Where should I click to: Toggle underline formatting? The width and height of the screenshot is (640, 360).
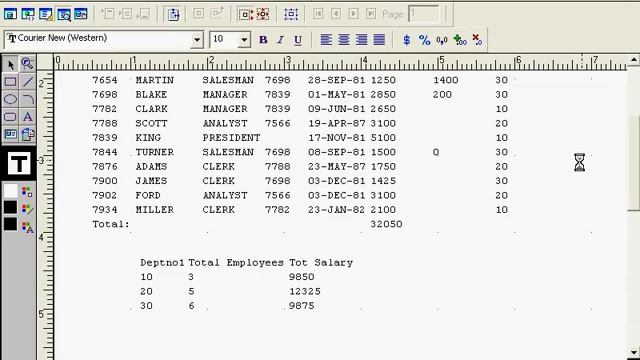click(298, 40)
